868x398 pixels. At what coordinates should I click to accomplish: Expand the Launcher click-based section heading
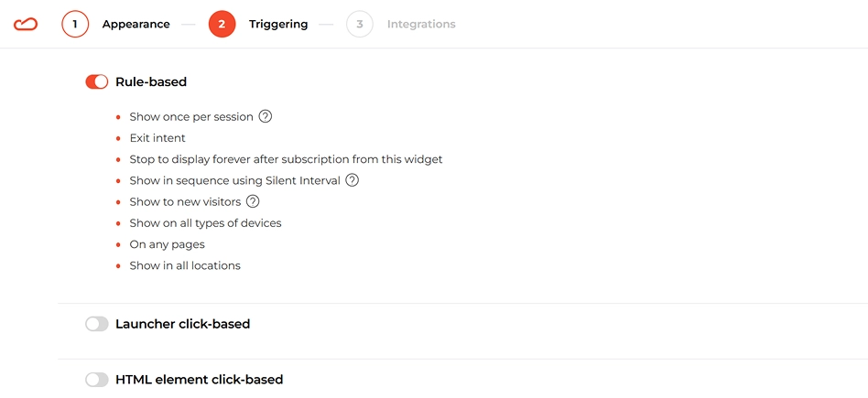183,324
